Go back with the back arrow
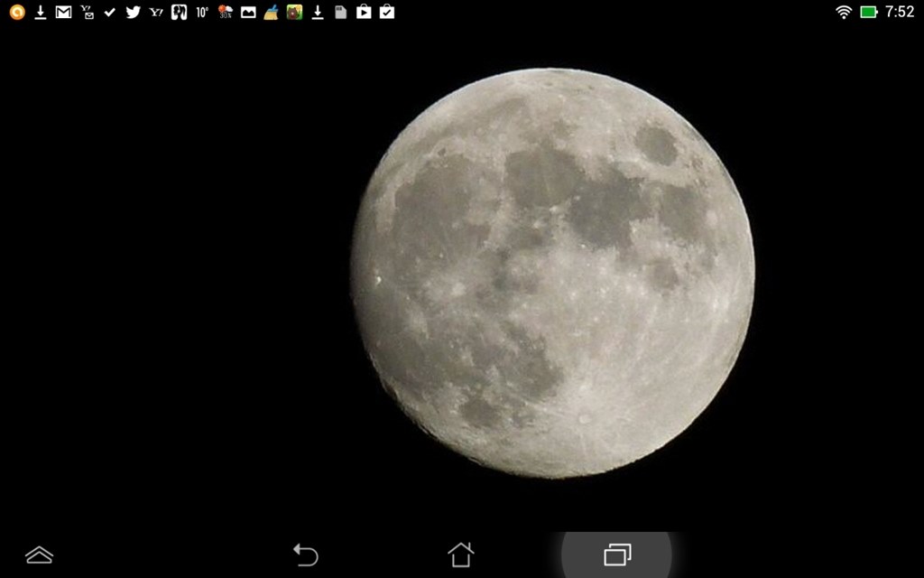924x578 pixels. coord(306,555)
